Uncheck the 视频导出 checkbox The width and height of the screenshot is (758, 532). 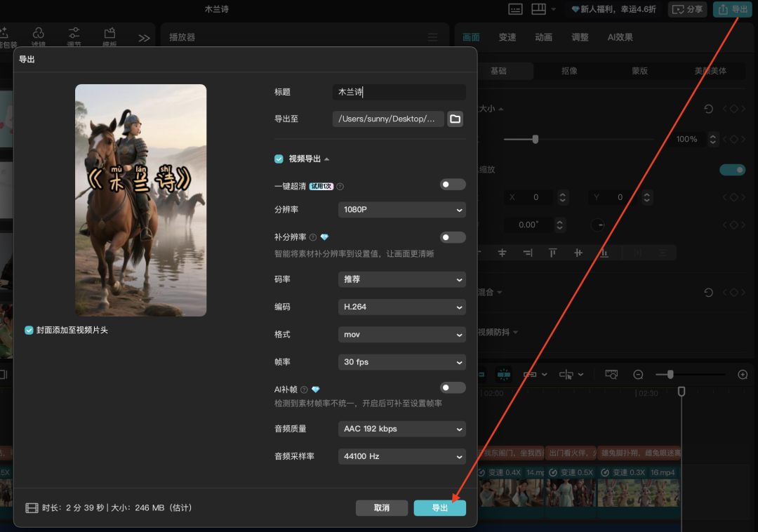coord(279,159)
